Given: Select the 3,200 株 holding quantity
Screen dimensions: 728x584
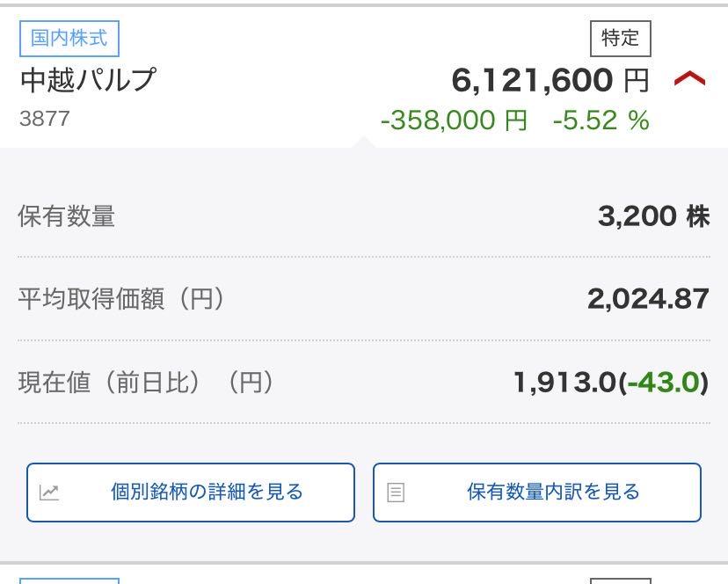Looking at the screenshot, I should coord(655,217).
